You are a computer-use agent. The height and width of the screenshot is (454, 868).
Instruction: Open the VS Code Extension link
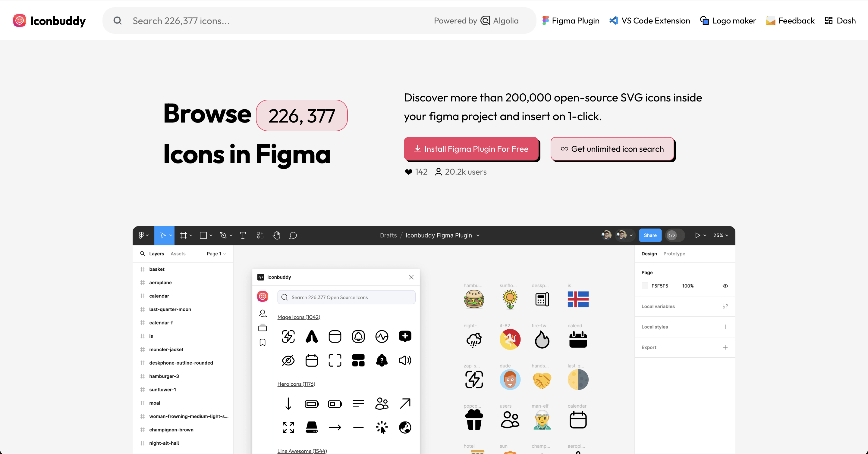650,20
